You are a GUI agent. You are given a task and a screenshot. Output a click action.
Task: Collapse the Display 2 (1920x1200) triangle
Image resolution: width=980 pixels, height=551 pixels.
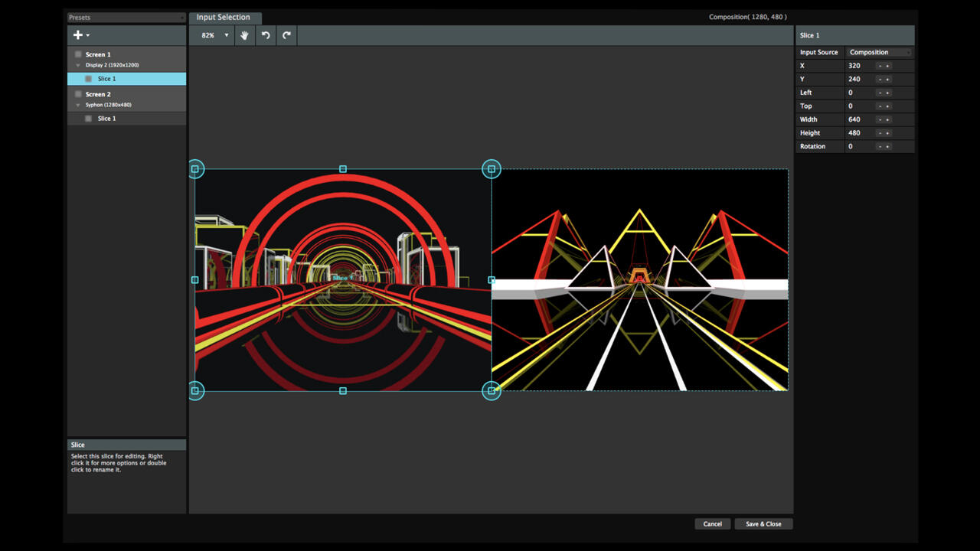pyautogui.click(x=78, y=66)
